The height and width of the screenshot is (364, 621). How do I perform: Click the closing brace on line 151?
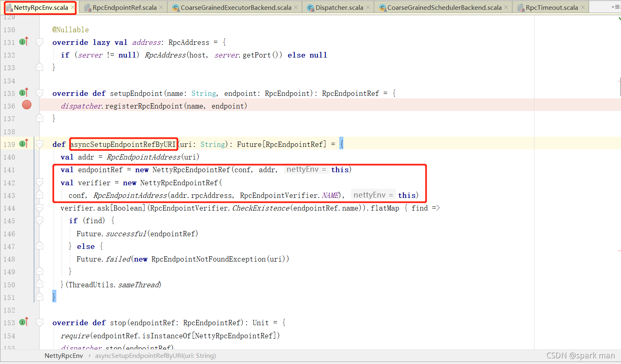54,297
